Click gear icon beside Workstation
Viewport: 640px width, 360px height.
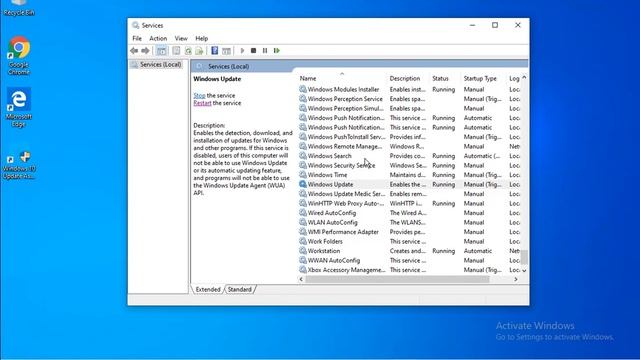(x=303, y=251)
